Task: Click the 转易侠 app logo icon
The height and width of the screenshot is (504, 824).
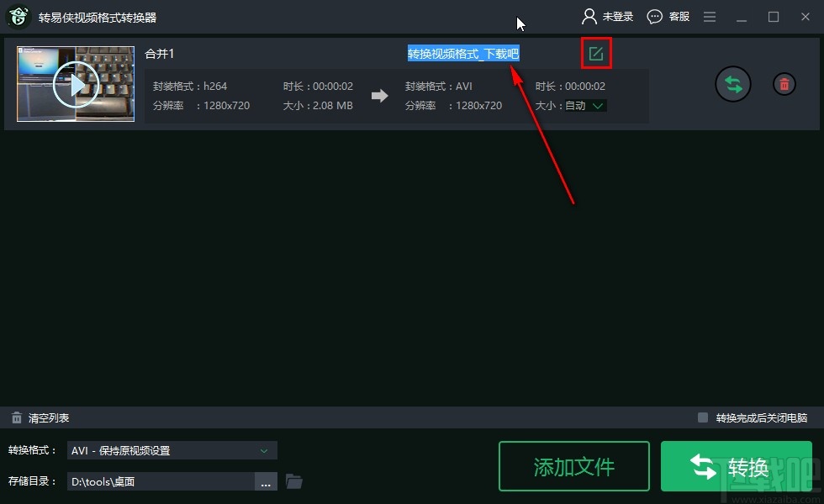Action: coord(18,16)
